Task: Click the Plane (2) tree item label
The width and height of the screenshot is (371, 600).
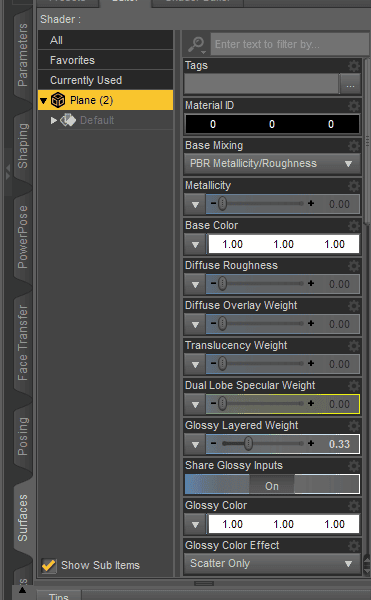Action: coord(91,100)
